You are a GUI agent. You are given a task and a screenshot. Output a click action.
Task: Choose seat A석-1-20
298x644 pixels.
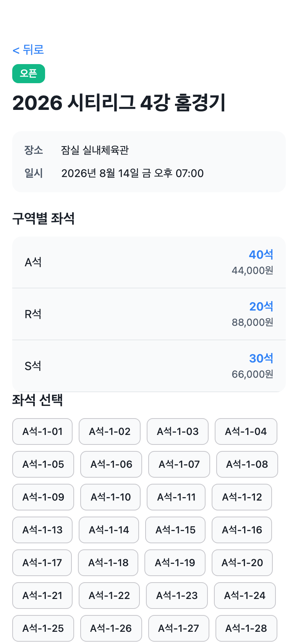(x=242, y=563)
